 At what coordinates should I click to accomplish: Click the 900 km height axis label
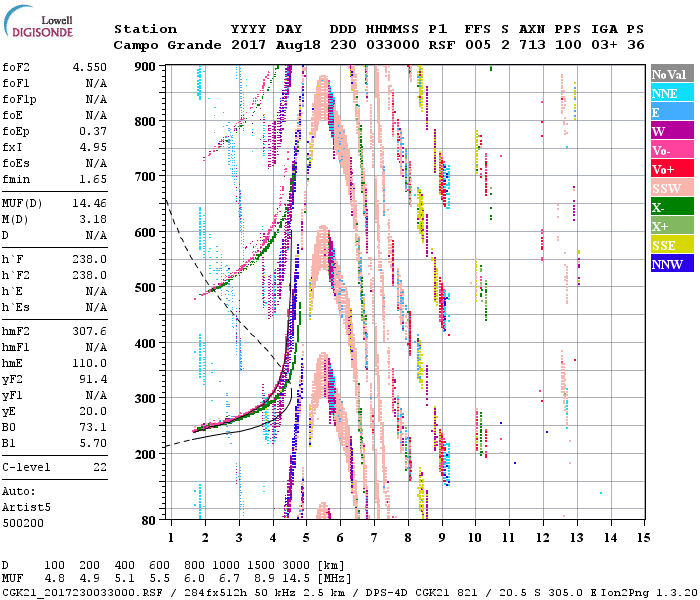145,67
